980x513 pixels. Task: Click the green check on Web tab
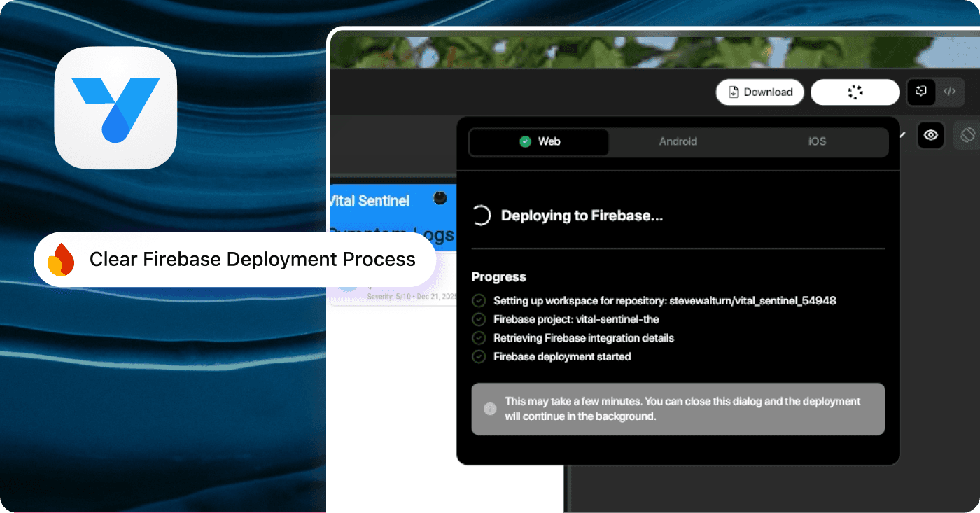click(x=525, y=141)
